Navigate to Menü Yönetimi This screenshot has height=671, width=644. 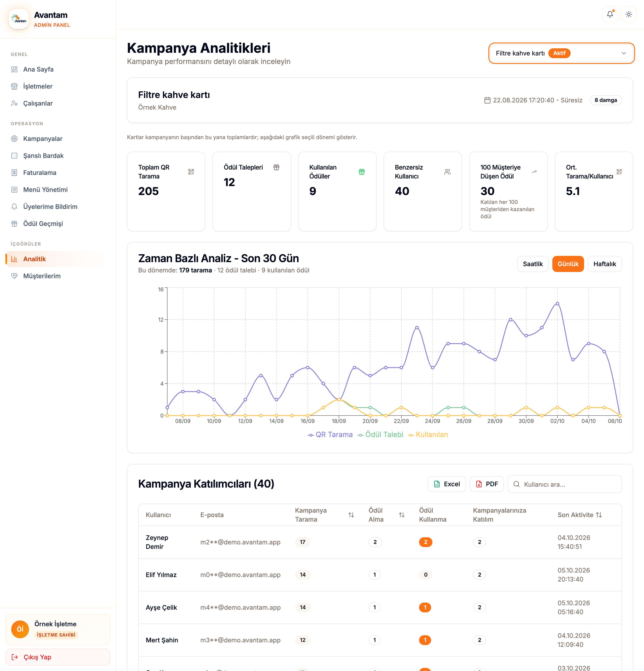pos(55,190)
